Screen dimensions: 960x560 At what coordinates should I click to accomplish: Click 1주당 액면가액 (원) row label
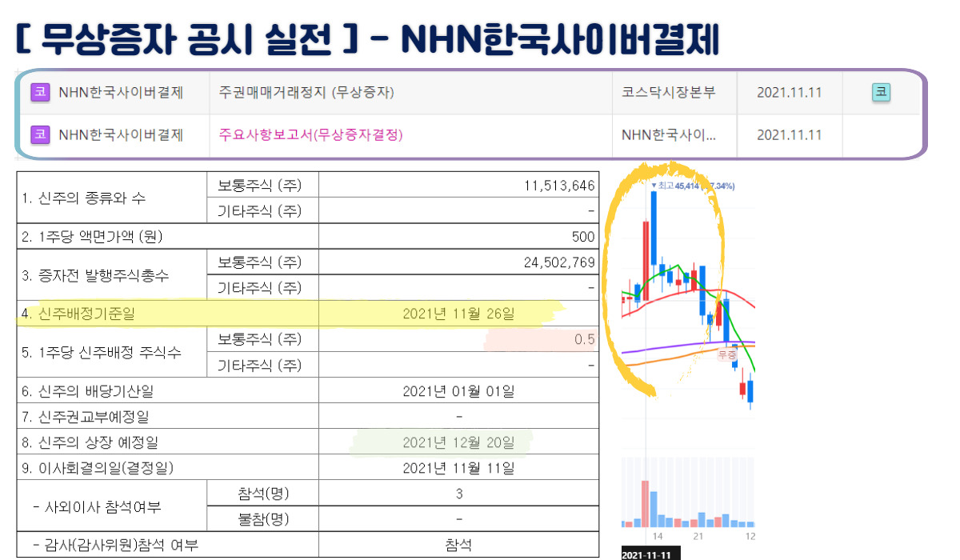click(x=92, y=237)
